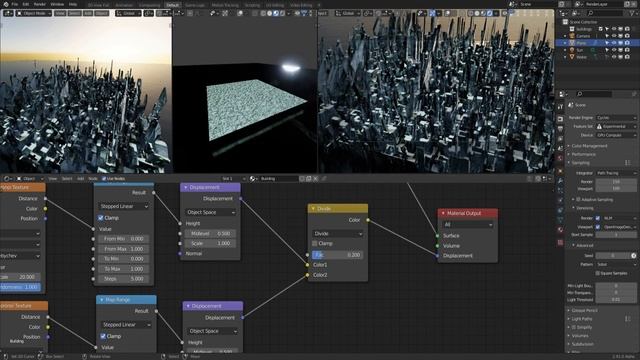Click the outliner search field
The height and width of the screenshot is (360, 640).
pyautogui.click(x=605, y=13)
